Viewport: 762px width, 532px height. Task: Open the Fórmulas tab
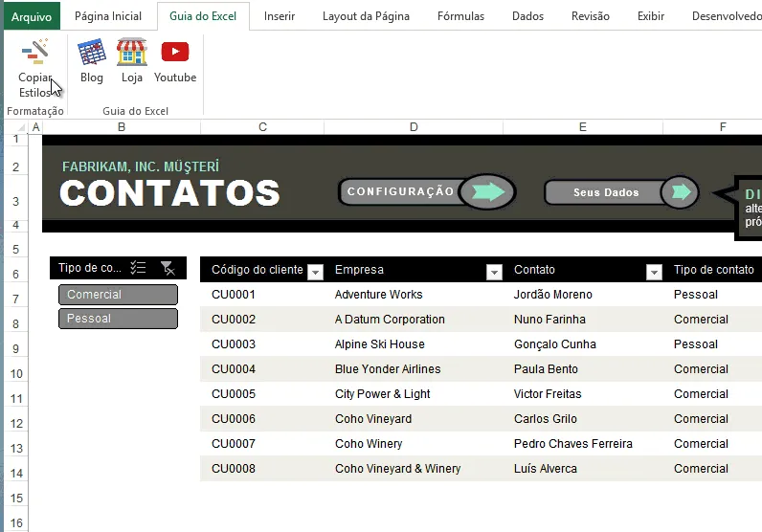click(x=460, y=16)
